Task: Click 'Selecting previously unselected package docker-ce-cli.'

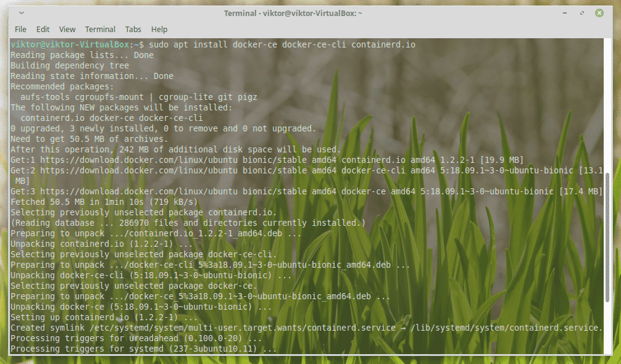Action: (x=144, y=254)
